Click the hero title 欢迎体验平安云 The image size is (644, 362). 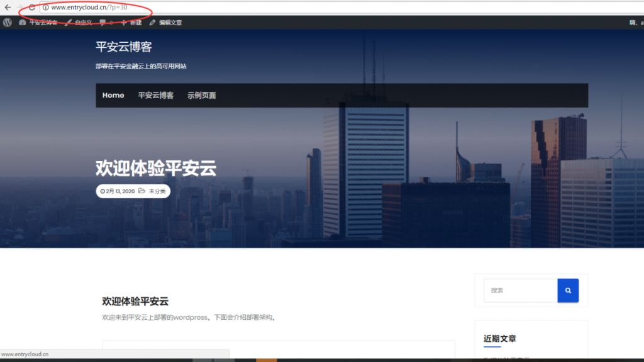(156, 168)
